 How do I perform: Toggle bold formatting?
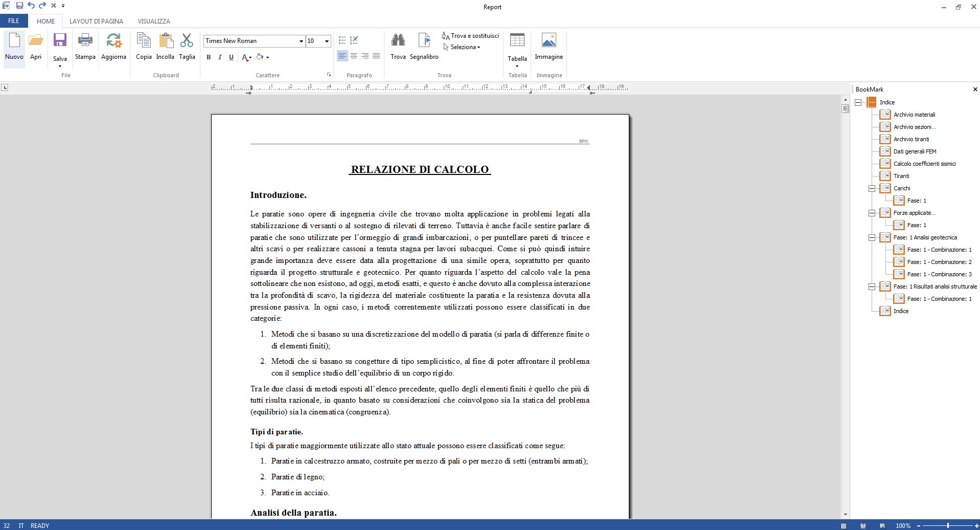209,57
